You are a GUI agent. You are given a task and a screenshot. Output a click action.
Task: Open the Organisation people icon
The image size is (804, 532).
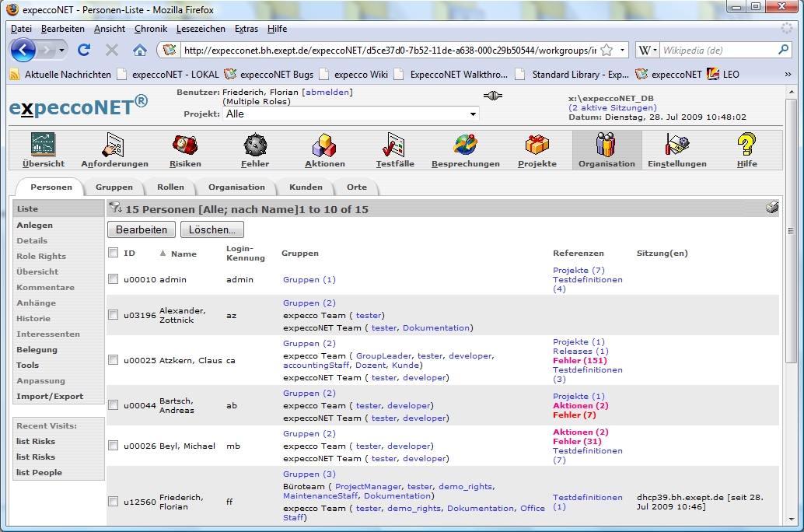pyautogui.click(x=606, y=144)
